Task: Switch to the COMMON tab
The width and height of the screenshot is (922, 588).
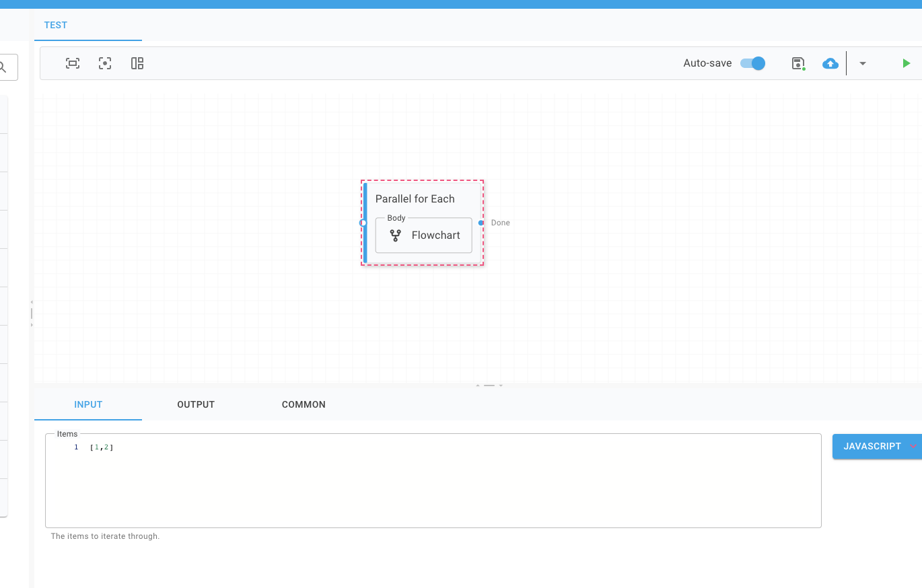Action: [304, 404]
